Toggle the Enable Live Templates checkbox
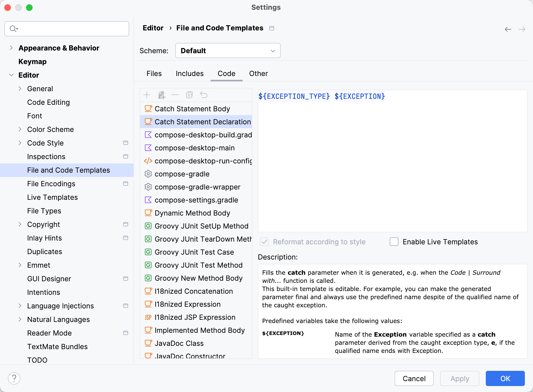This screenshot has width=533, height=392. [394, 242]
